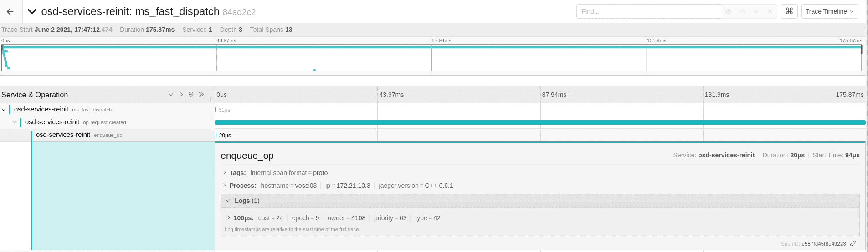Open the Trace Timeline dropdown

click(x=829, y=11)
